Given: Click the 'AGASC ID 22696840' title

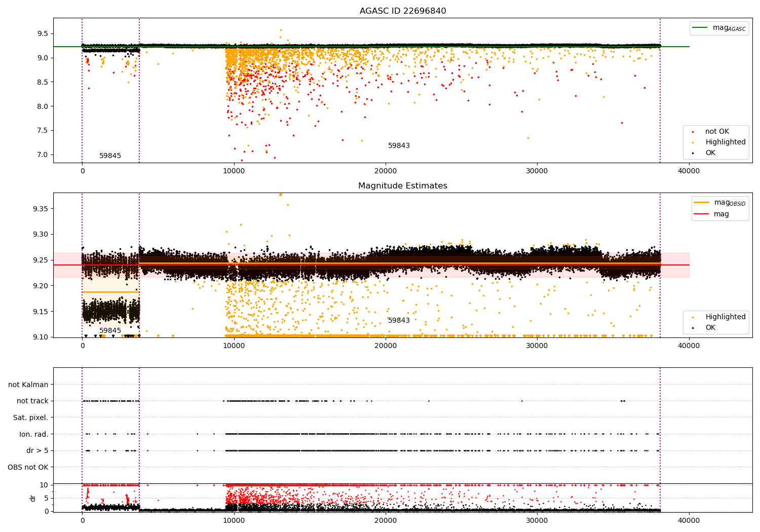Looking at the screenshot, I should pos(403,11).
